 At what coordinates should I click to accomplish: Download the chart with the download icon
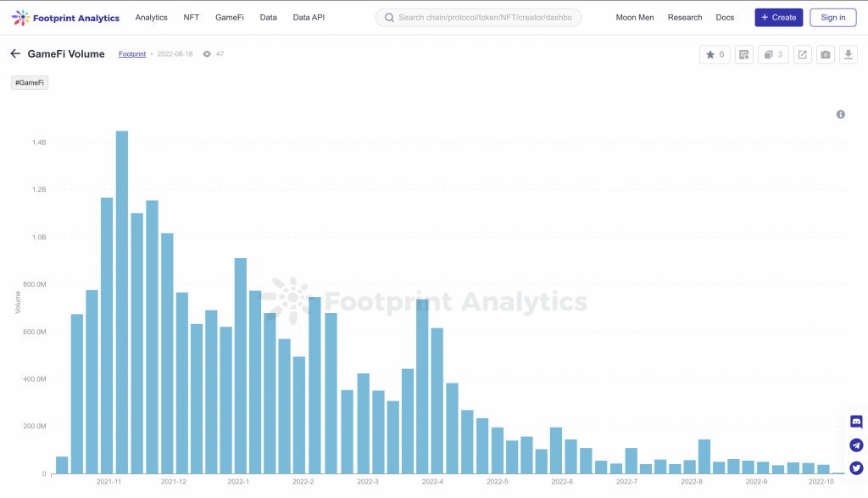coord(848,54)
